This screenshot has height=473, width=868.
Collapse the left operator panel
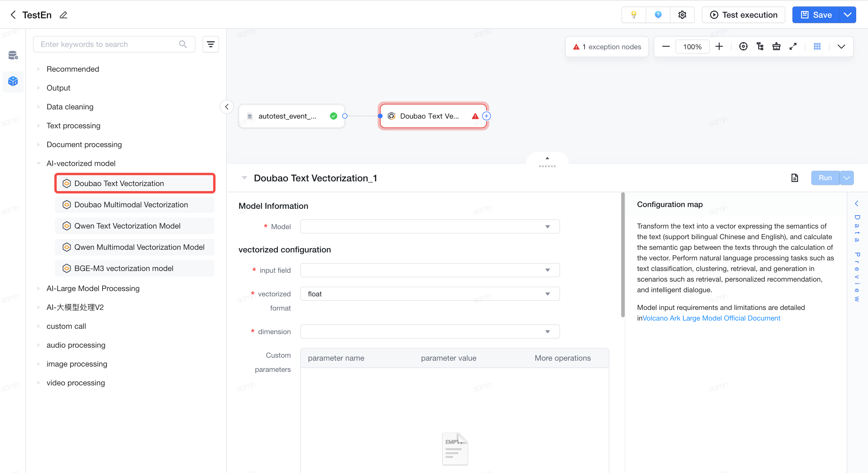click(227, 107)
